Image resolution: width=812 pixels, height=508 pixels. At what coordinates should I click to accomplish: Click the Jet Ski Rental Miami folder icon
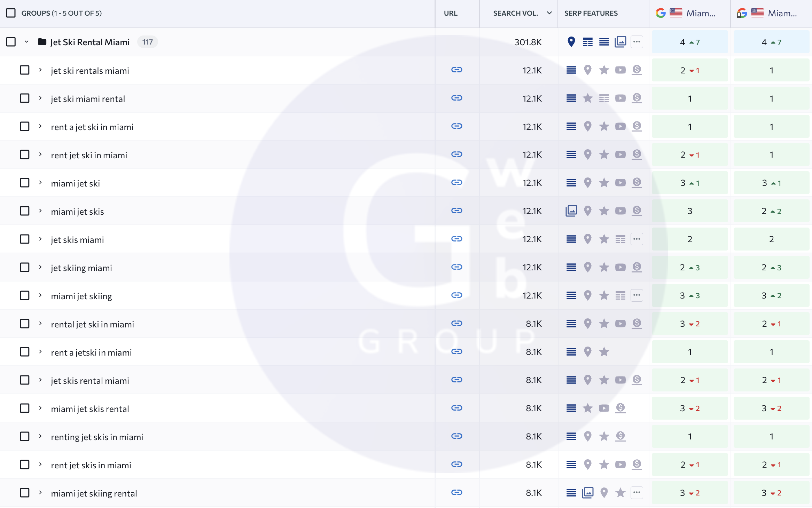tap(42, 42)
